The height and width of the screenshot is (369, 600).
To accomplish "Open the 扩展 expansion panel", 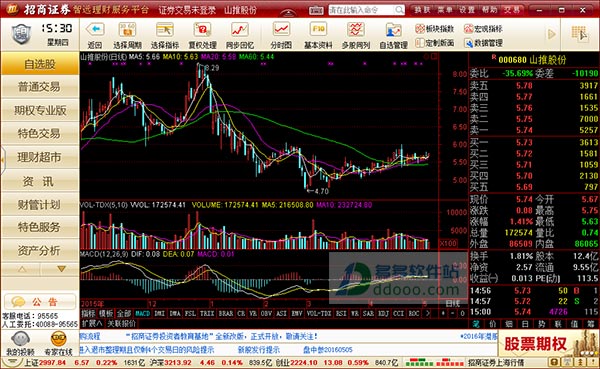I will tap(92, 323).
